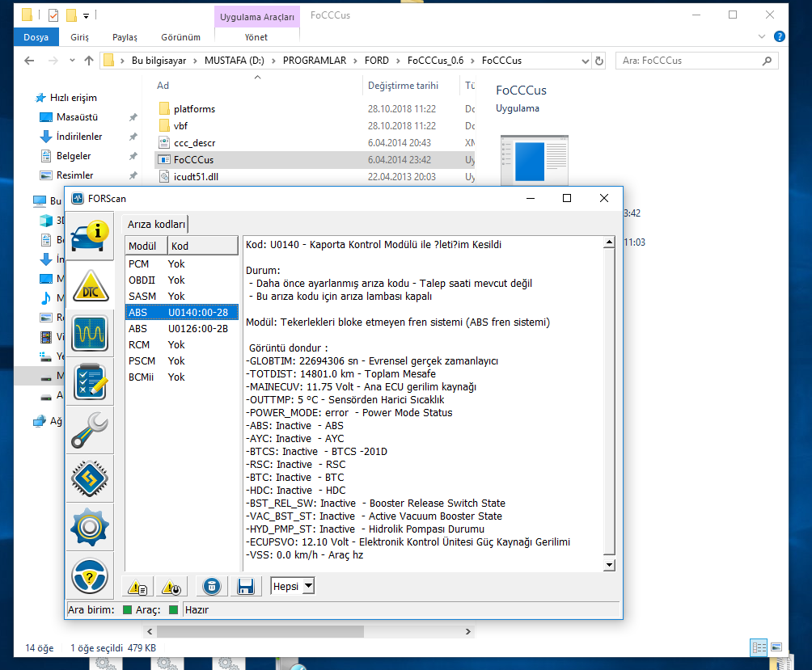This screenshot has width=812, height=670.
Task: Open the Explorer help icon
Action: (x=779, y=36)
